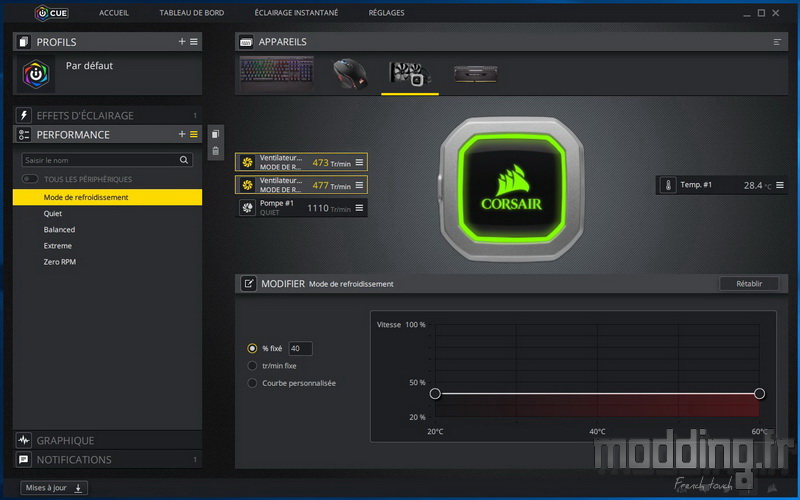The width and height of the screenshot is (800, 500).
Task: Expand the Graphique section
Action: click(107, 440)
